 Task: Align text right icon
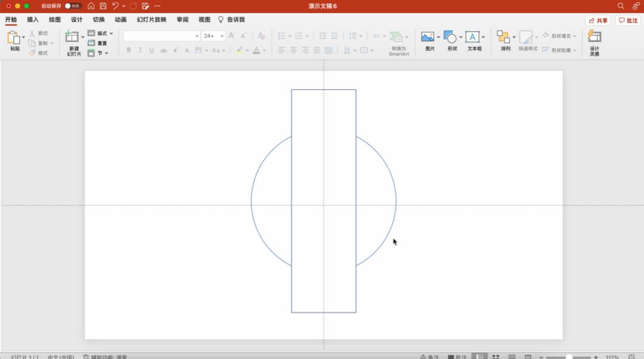coord(305,50)
